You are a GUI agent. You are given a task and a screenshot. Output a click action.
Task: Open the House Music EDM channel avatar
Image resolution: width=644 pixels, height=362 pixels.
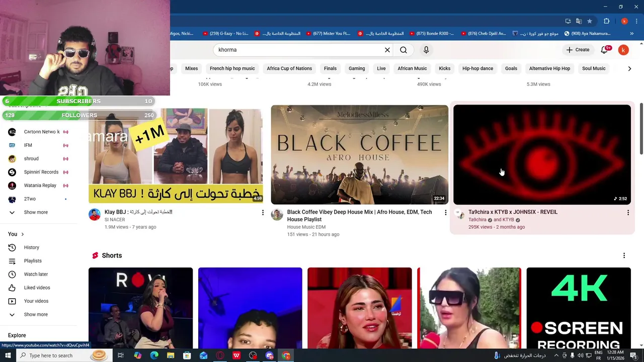pyautogui.click(x=277, y=215)
